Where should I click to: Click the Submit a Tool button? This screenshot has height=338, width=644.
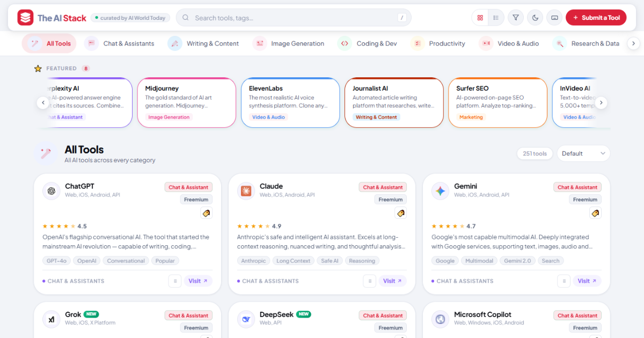tap(596, 18)
